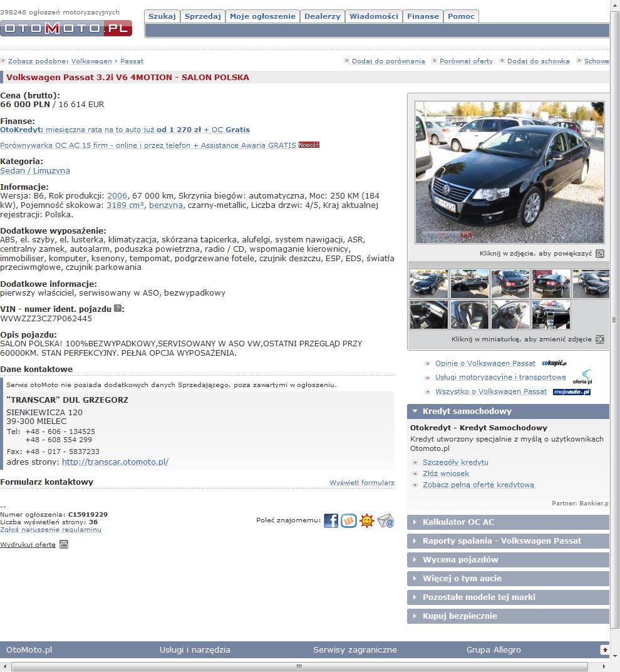Click the Volkswagen breadcrumb link

pyautogui.click(x=91, y=61)
